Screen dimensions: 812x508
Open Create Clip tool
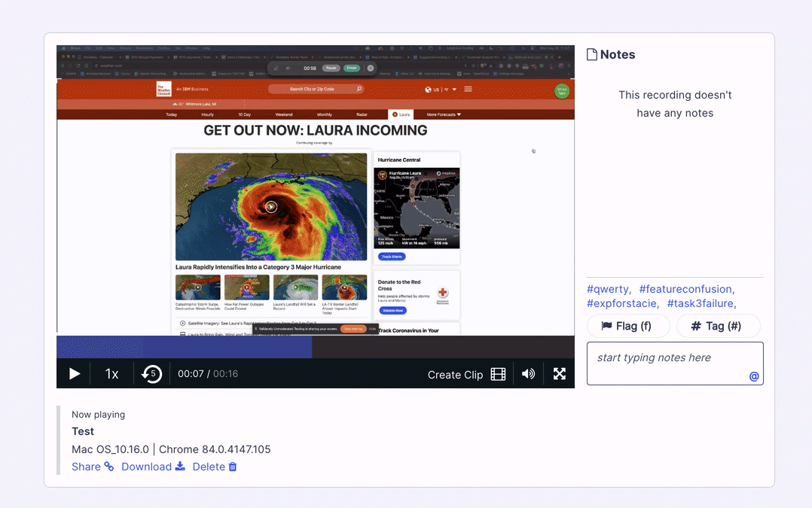click(466, 375)
